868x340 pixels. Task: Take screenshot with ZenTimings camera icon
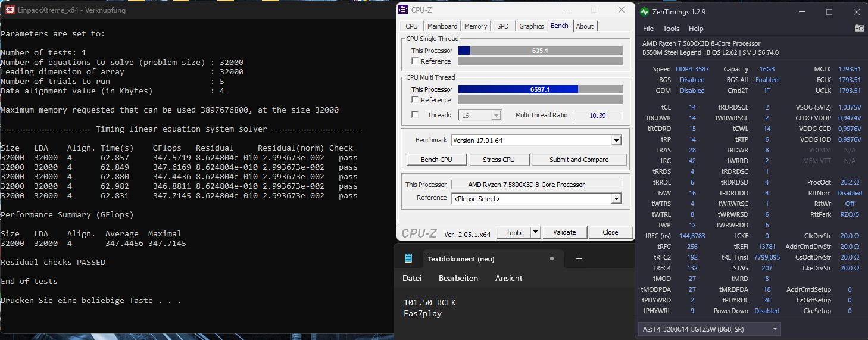859,28
